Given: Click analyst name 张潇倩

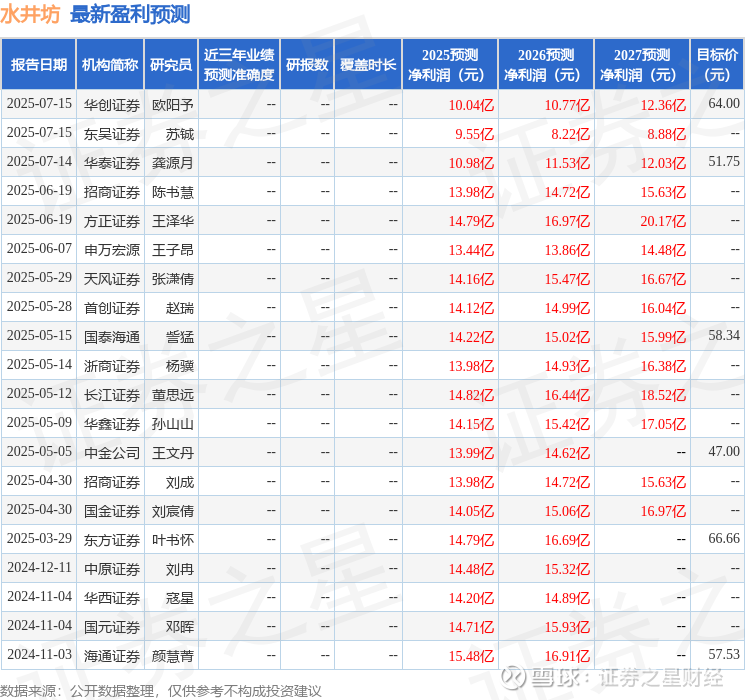Looking at the screenshot, I should (173, 279).
